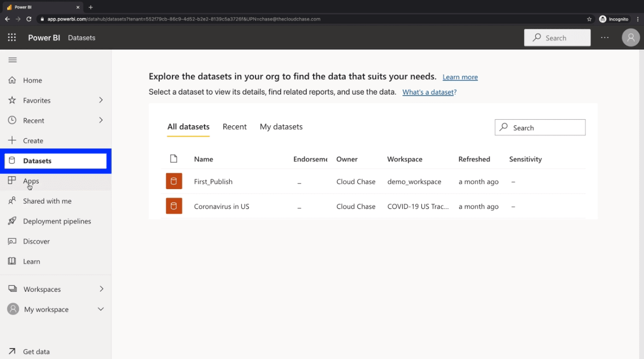Reload the page with browser refresh icon
The image size is (644, 359).
click(x=29, y=19)
